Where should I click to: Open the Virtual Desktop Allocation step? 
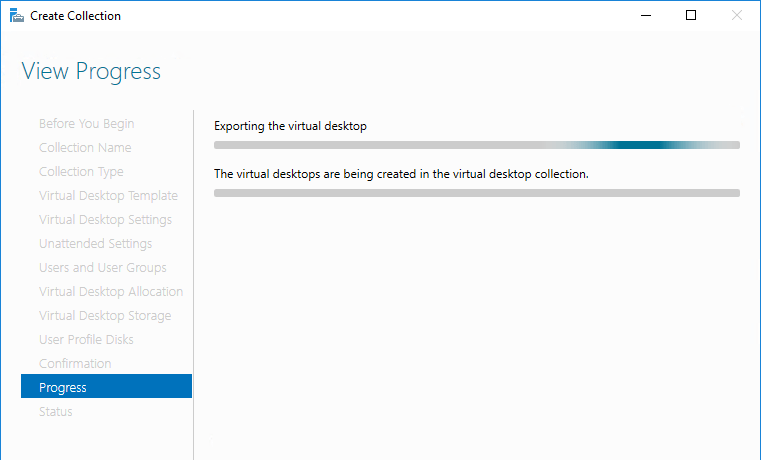(x=111, y=292)
